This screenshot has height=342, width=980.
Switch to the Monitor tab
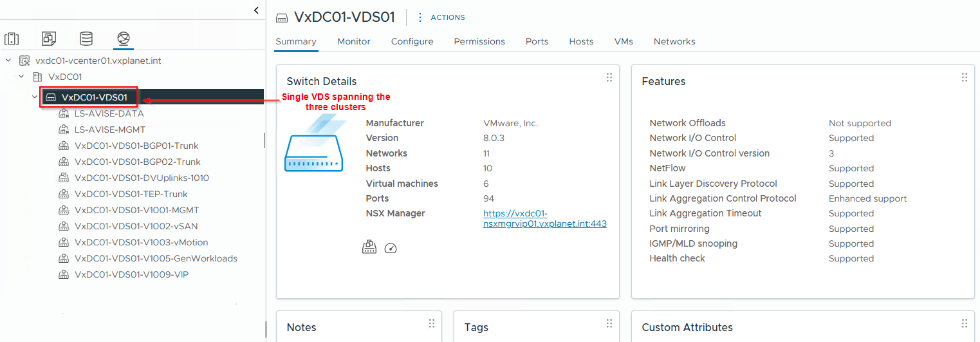[354, 41]
